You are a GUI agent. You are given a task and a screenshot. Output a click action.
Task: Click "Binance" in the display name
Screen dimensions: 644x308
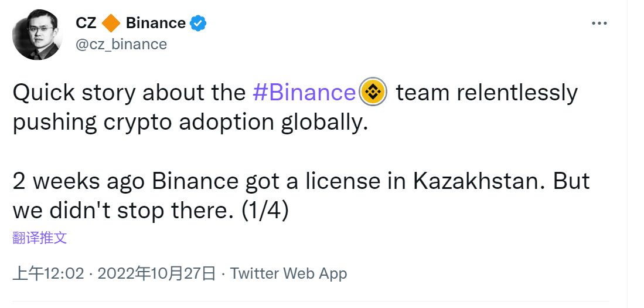click(156, 23)
